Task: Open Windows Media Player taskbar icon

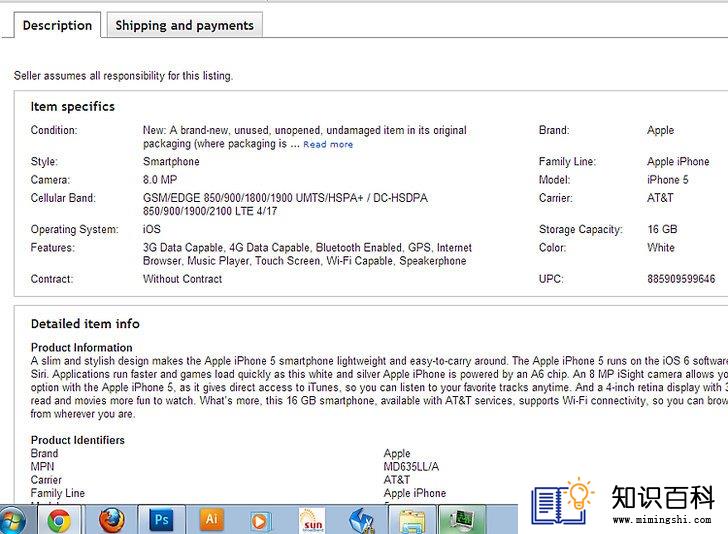Action: point(260,521)
